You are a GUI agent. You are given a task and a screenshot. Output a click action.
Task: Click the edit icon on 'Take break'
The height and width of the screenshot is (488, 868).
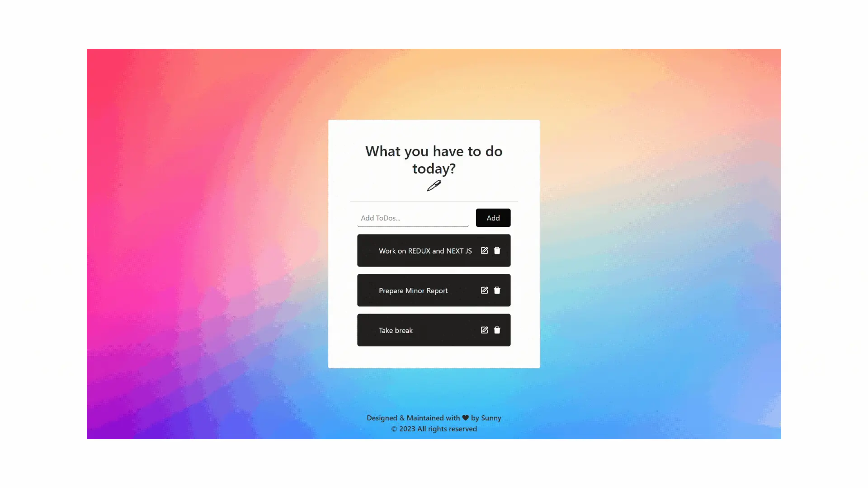coord(484,329)
